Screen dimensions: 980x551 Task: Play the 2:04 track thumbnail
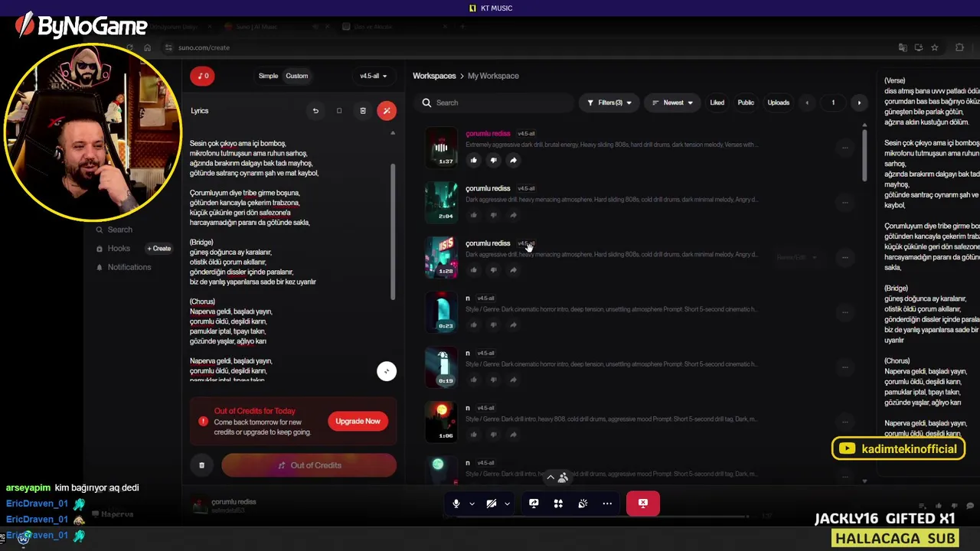point(441,202)
